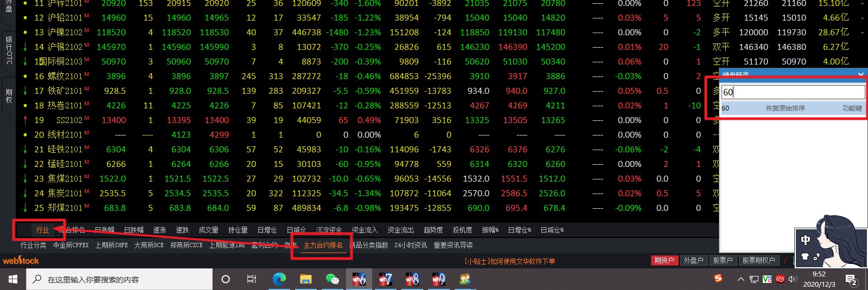Select the 资金流出 tab
The width and height of the screenshot is (868, 290).
(x=400, y=230)
